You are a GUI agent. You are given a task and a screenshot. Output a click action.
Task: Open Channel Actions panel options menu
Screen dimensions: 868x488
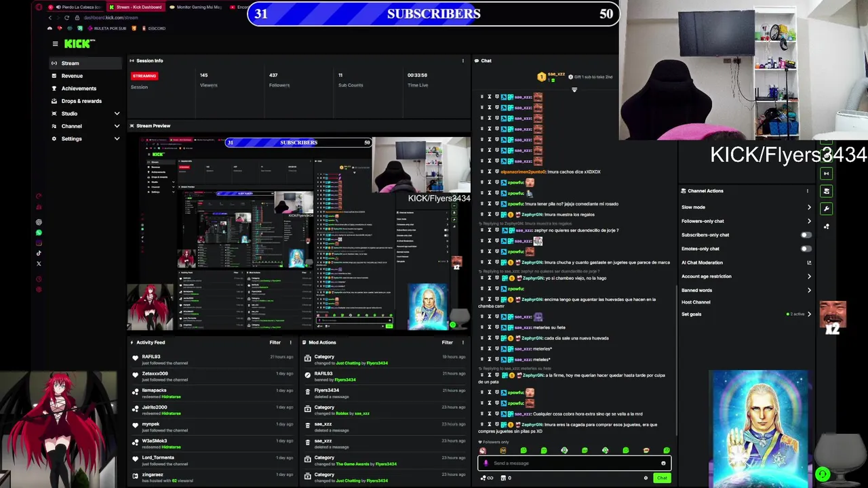(x=807, y=191)
